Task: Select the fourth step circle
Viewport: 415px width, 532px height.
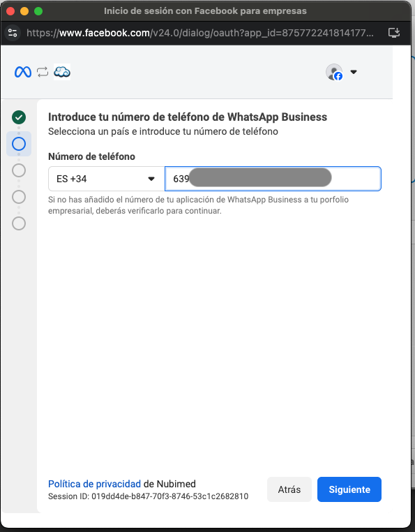Action: click(19, 197)
